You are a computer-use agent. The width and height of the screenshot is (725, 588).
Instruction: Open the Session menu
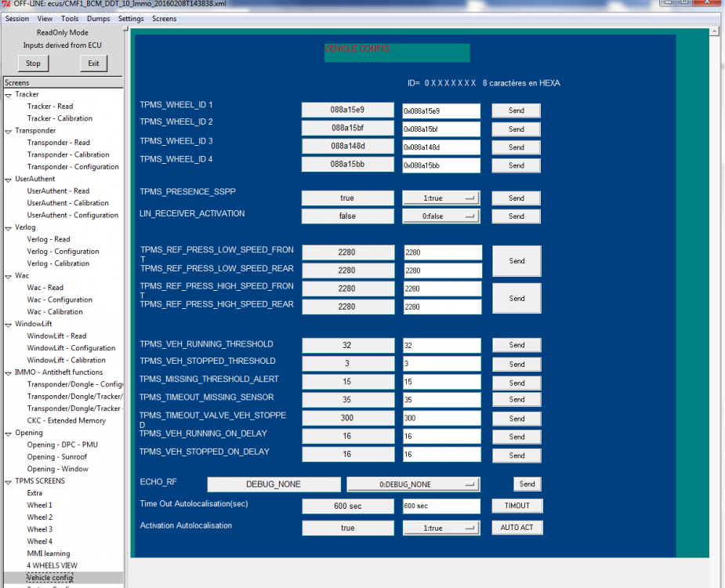click(x=17, y=19)
